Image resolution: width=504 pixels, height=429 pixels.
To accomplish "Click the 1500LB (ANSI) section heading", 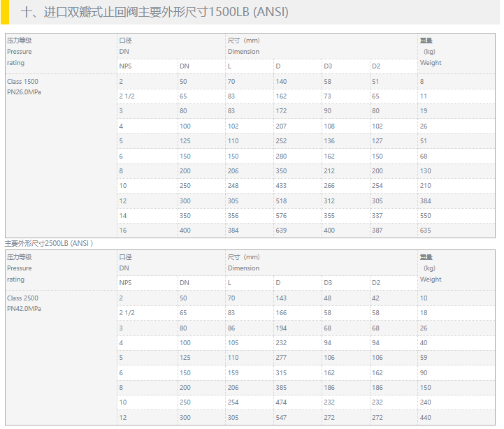I will click(x=155, y=13).
